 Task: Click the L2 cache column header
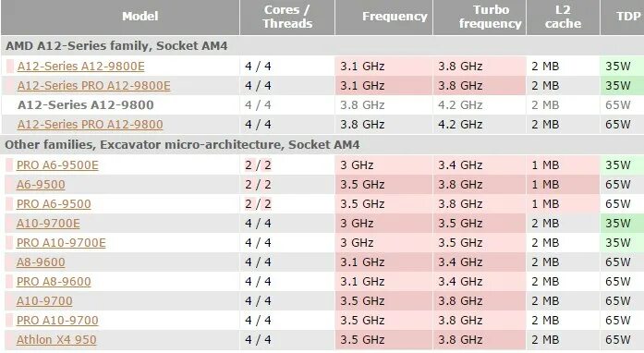563,17
